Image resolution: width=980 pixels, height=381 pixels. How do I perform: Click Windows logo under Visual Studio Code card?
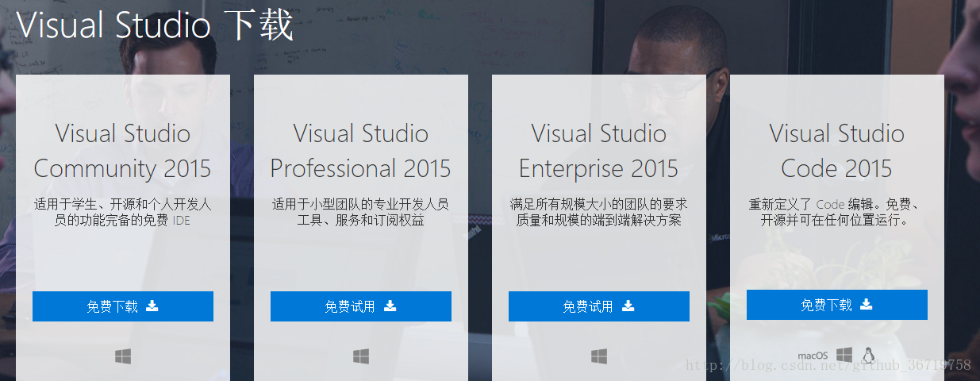pyautogui.click(x=844, y=355)
